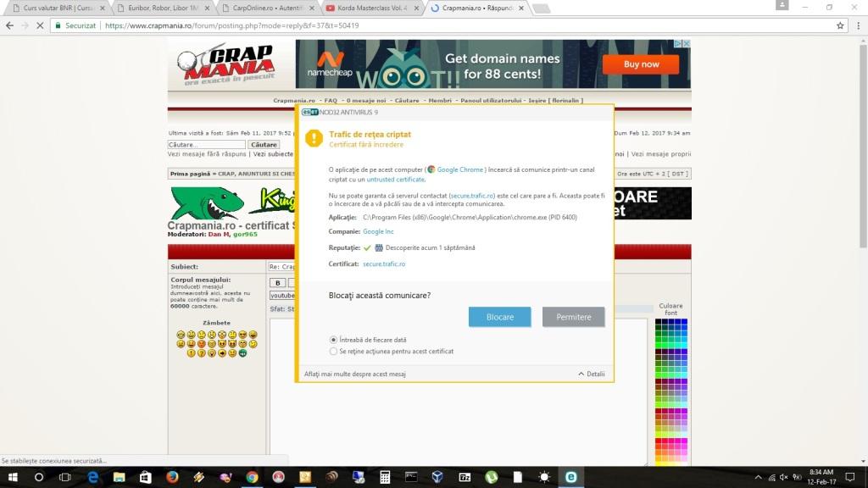868x488 pixels.
Task: Open Microsoft Edge from the taskbar
Action: (92, 477)
